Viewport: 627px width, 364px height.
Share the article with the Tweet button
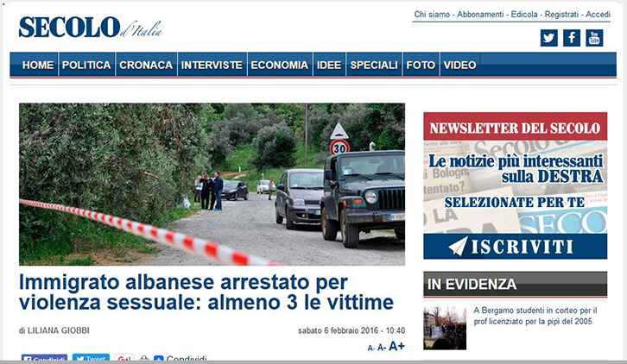coord(91,359)
